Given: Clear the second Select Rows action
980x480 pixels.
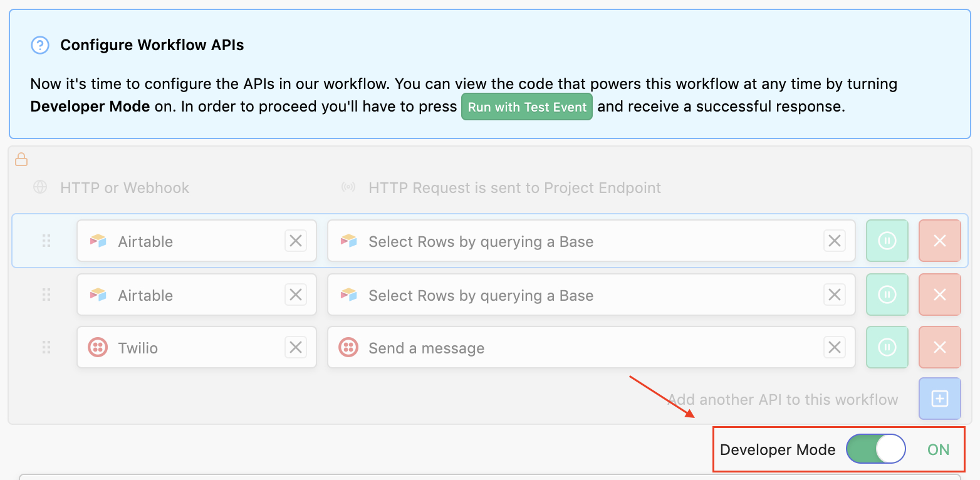Looking at the screenshot, I should coord(834,295).
